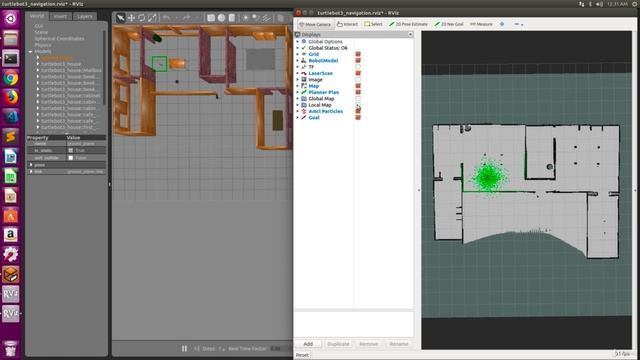The image size is (640, 360).
Task: Switch to the Layers tab in Gazebo
Action: pos(84,16)
